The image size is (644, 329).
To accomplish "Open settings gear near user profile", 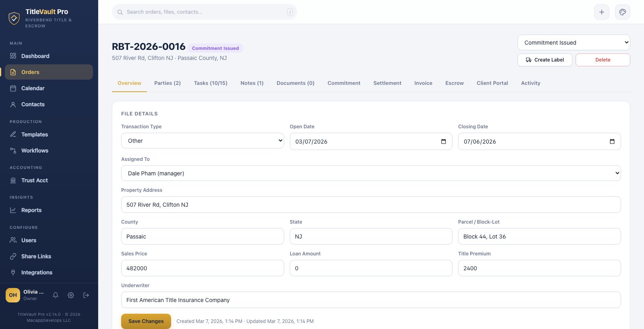I will [x=71, y=295].
